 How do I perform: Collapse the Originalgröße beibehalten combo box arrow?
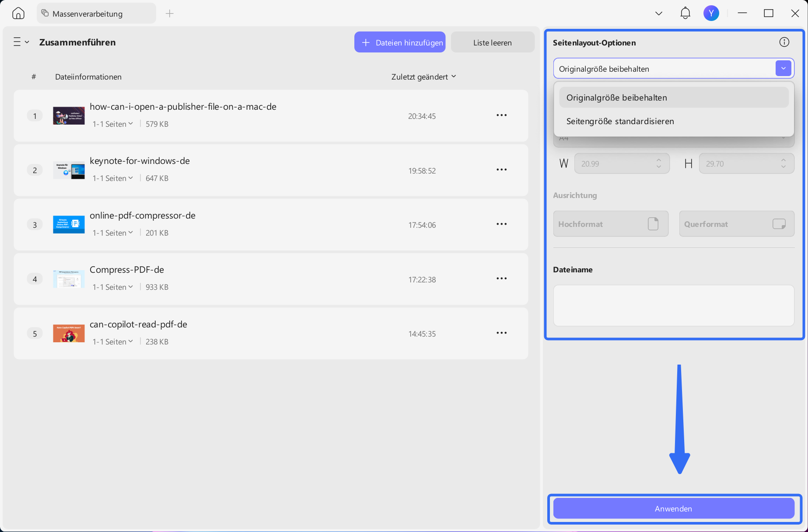coord(783,68)
